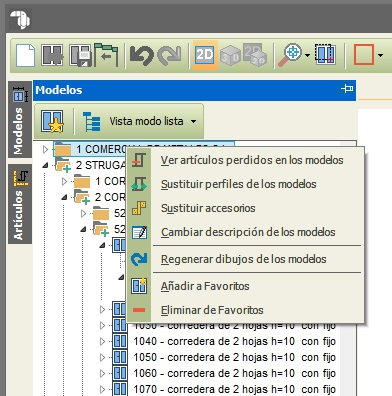Switch to 2D view mode
Viewport: 392px width, 396px height.
tap(205, 55)
